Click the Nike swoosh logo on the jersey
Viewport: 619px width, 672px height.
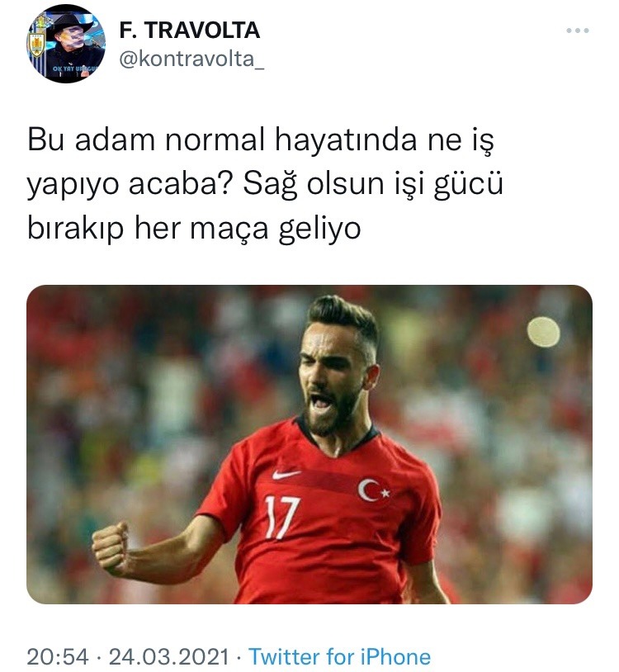[286, 474]
